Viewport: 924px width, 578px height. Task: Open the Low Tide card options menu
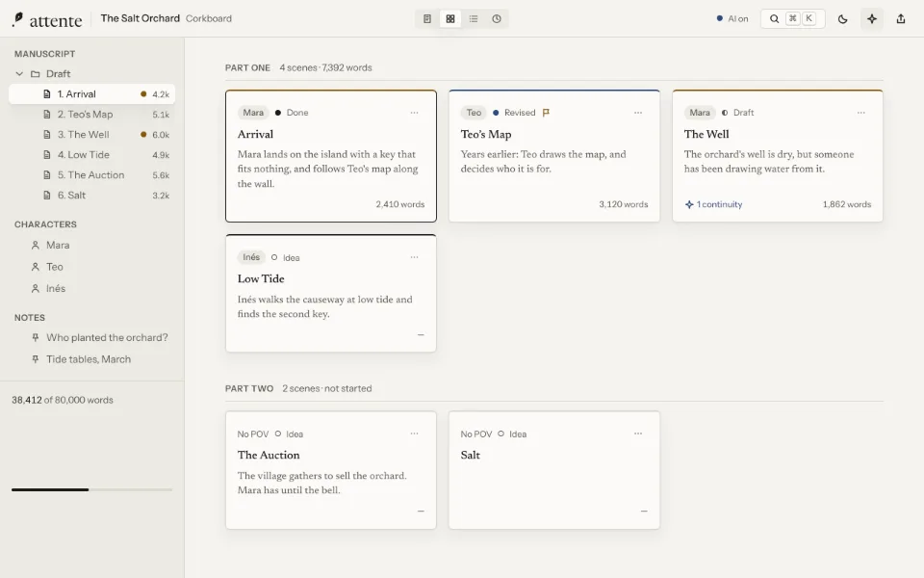tap(414, 257)
